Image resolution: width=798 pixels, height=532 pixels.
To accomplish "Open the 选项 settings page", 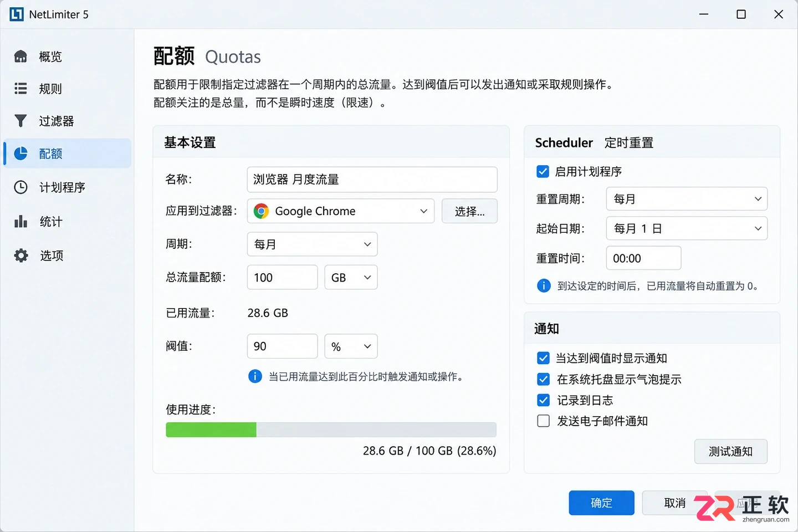I will coord(68,255).
